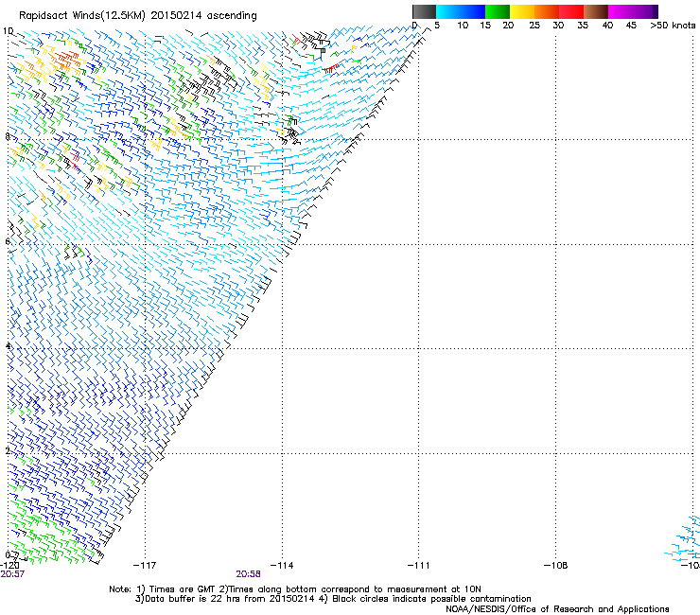Click the longitude label -114
The width and height of the screenshot is (700, 615).
(x=282, y=566)
